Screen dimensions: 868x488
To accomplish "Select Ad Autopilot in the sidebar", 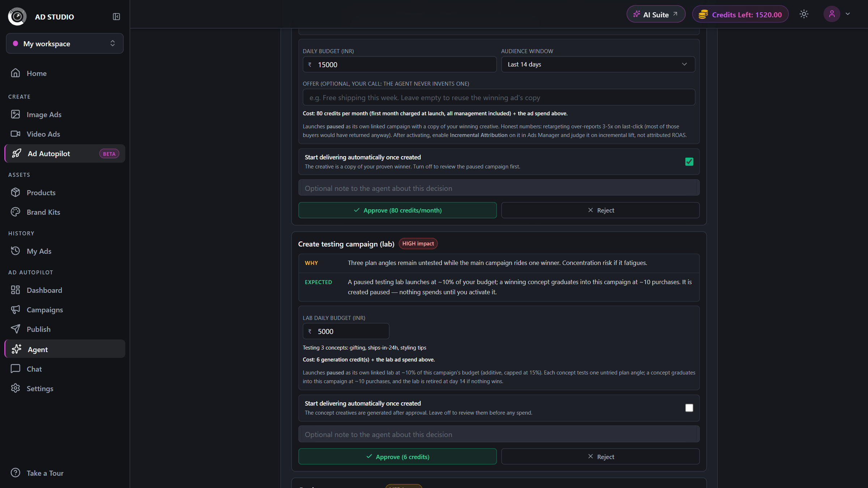I will 65,153.
